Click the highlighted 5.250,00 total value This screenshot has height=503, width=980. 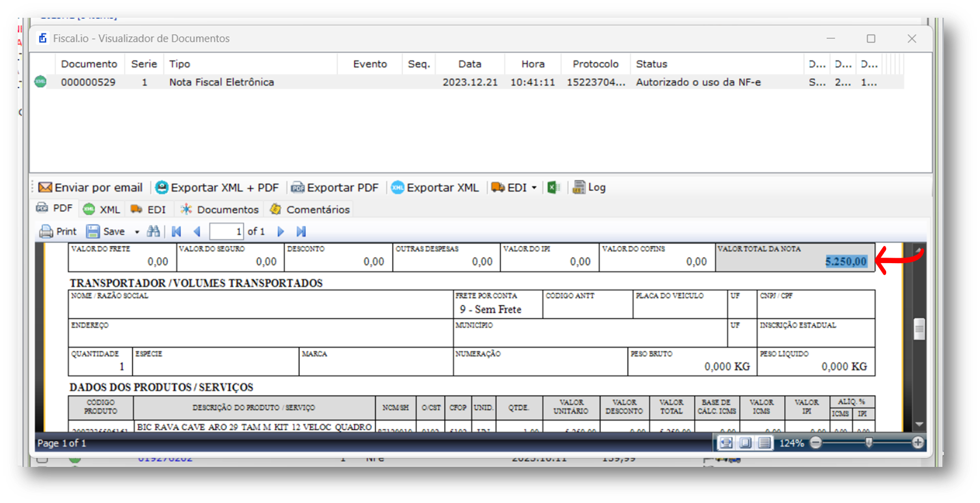(846, 261)
